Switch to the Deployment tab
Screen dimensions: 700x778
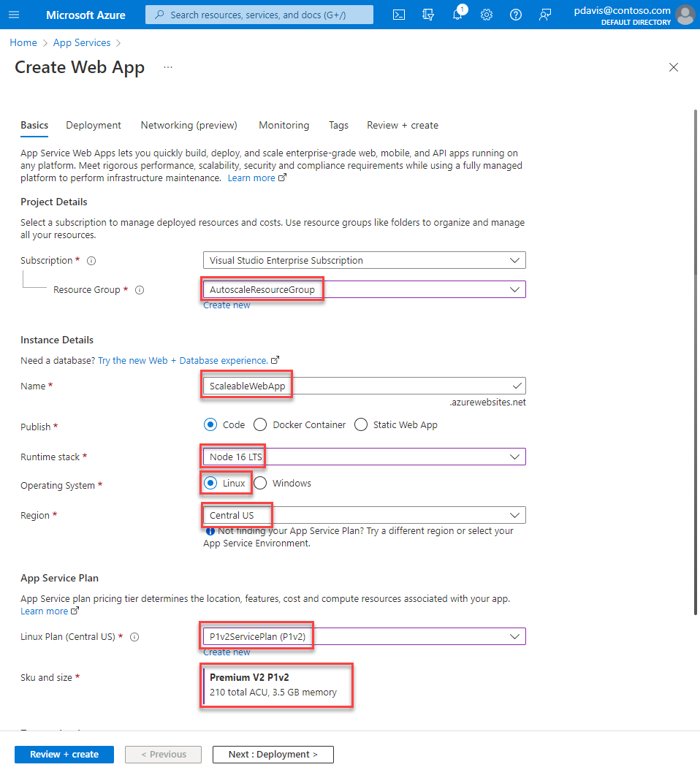point(94,125)
